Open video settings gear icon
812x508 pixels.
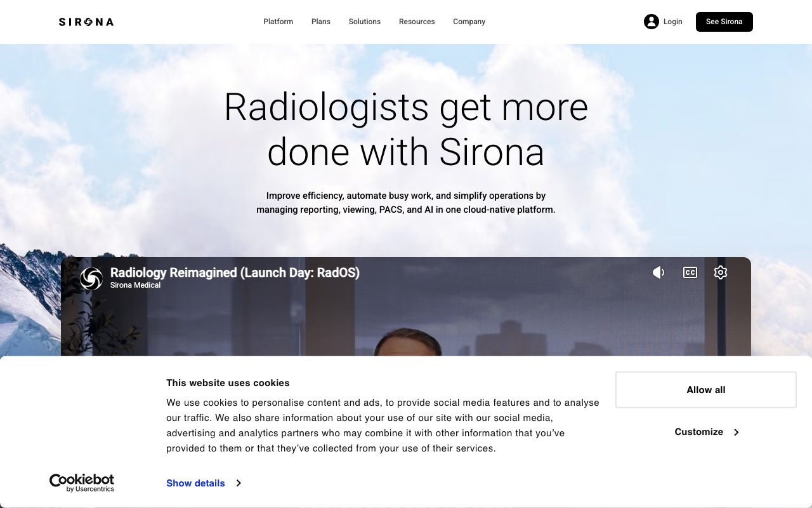click(x=721, y=272)
